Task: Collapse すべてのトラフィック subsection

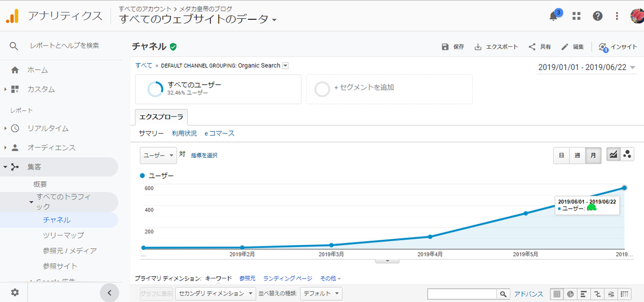Action: tap(64, 202)
